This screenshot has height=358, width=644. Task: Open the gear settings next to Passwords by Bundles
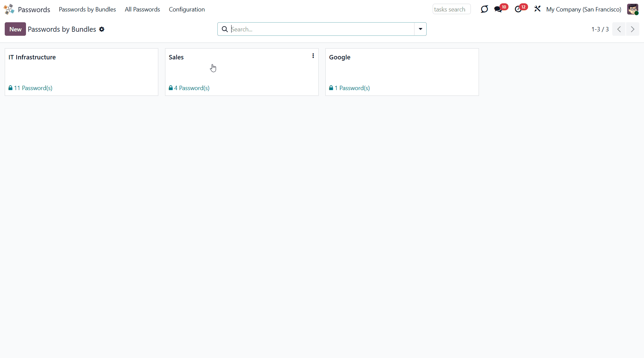102,29
